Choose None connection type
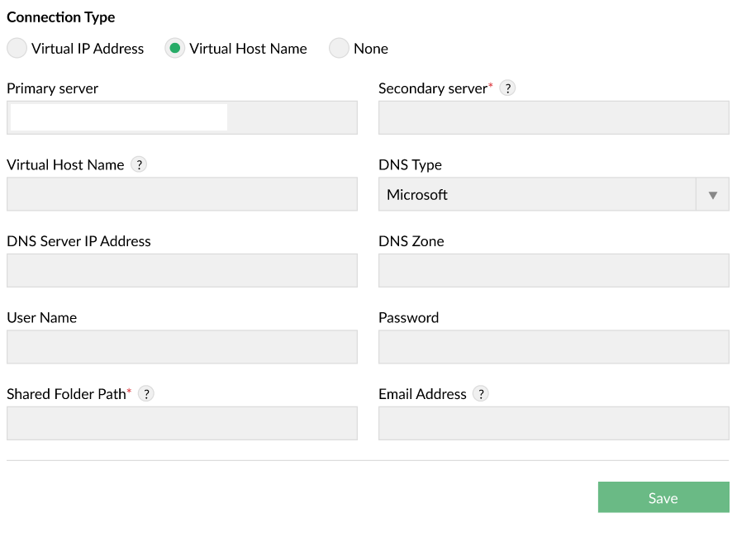756x537 pixels. coord(339,49)
